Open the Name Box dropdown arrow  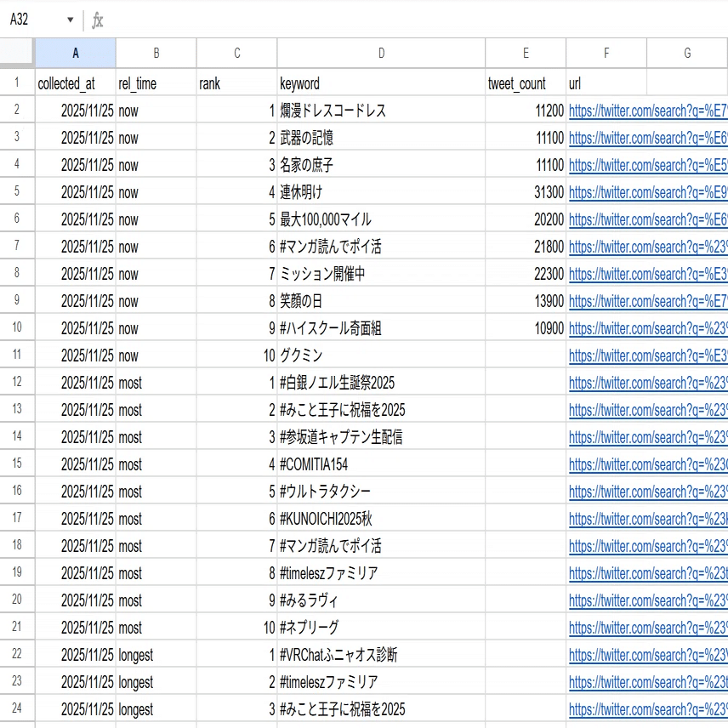tap(70, 19)
